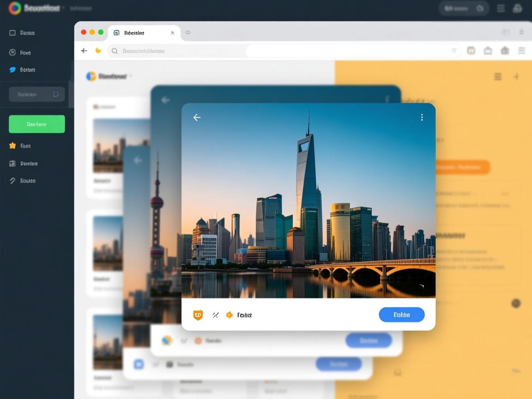Screen dimensions: 532x399
Task: Open the hamburger menu on the yellow panel
Action: click(x=498, y=77)
